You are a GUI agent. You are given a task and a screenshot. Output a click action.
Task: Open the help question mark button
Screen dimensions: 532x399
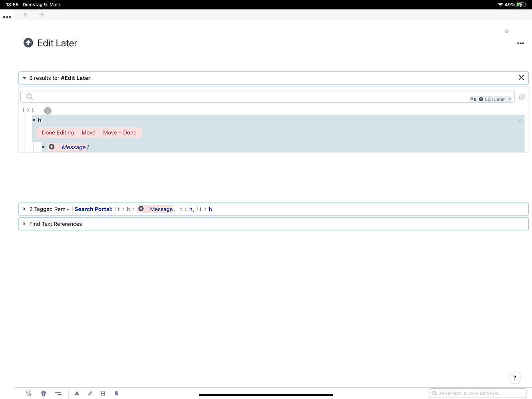pyautogui.click(x=514, y=377)
